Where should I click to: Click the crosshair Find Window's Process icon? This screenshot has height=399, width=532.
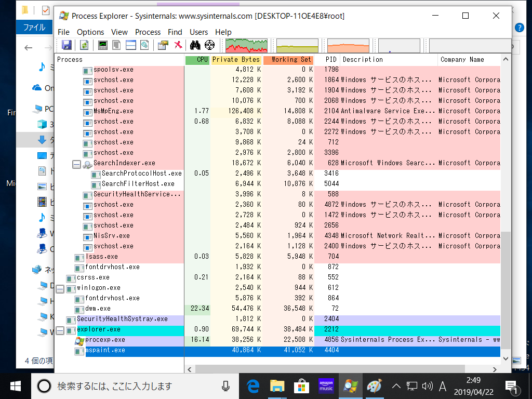pyautogui.click(x=210, y=45)
